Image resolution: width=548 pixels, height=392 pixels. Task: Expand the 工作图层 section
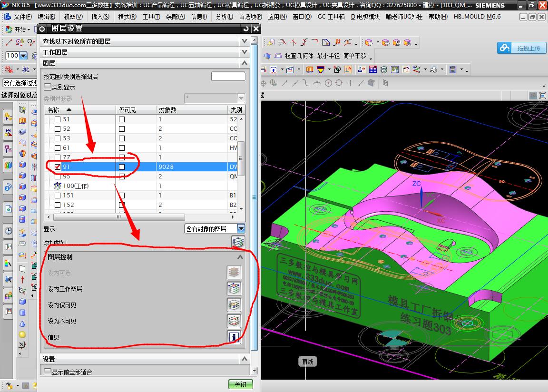click(245, 52)
